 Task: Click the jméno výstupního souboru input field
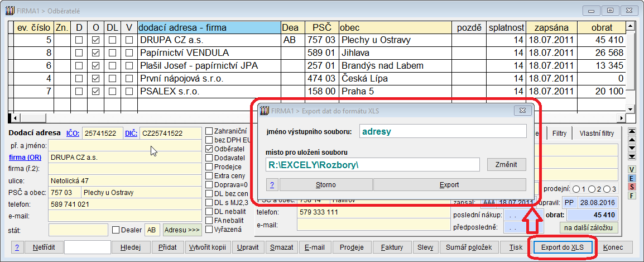click(x=443, y=132)
